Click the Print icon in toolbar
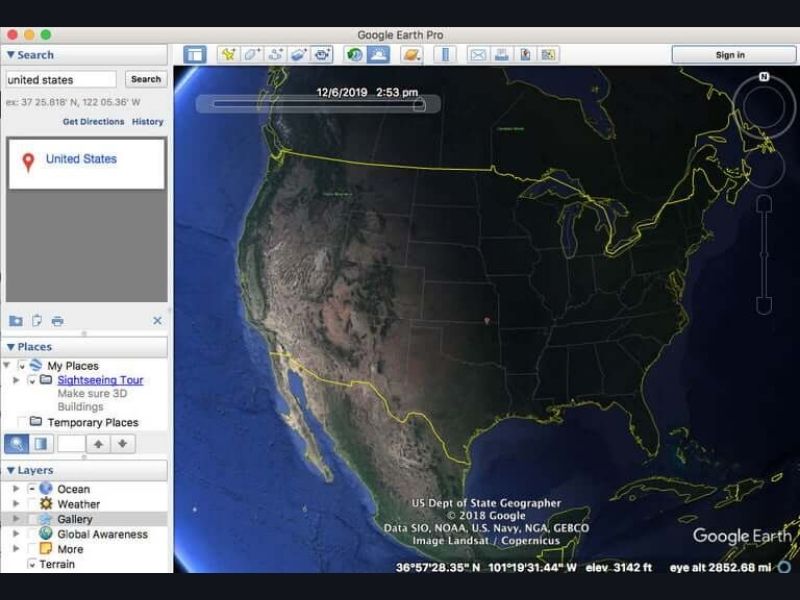Viewport: 800px width, 600px height. click(x=502, y=55)
